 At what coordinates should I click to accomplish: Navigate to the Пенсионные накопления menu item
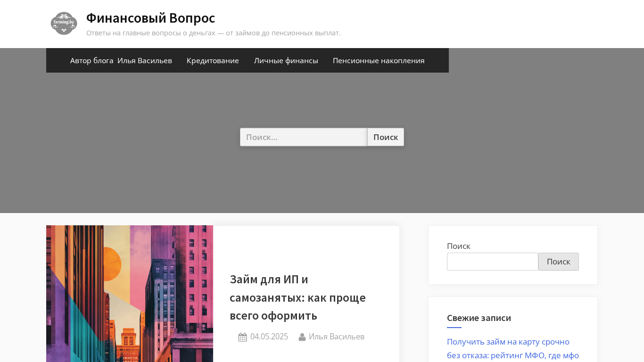coord(378,60)
